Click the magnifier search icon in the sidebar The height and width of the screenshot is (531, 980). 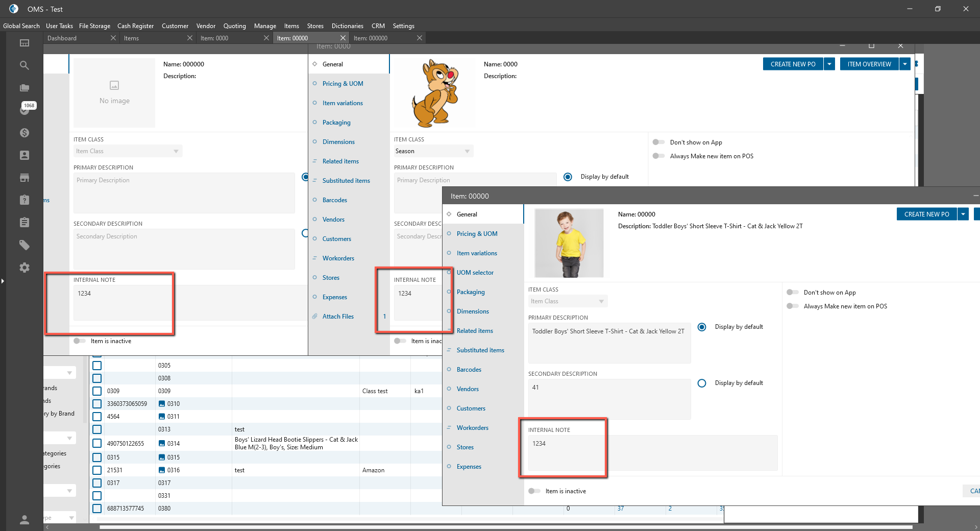(x=24, y=65)
